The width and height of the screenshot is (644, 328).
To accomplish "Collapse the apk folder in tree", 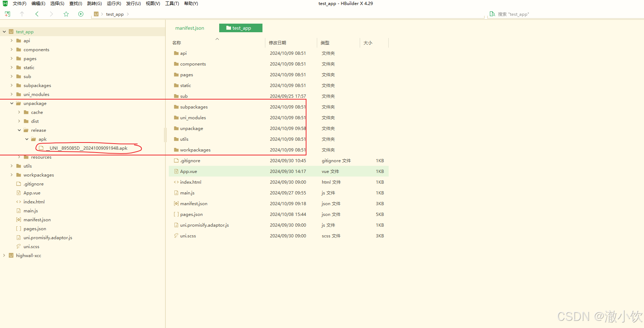I will pos(26,139).
